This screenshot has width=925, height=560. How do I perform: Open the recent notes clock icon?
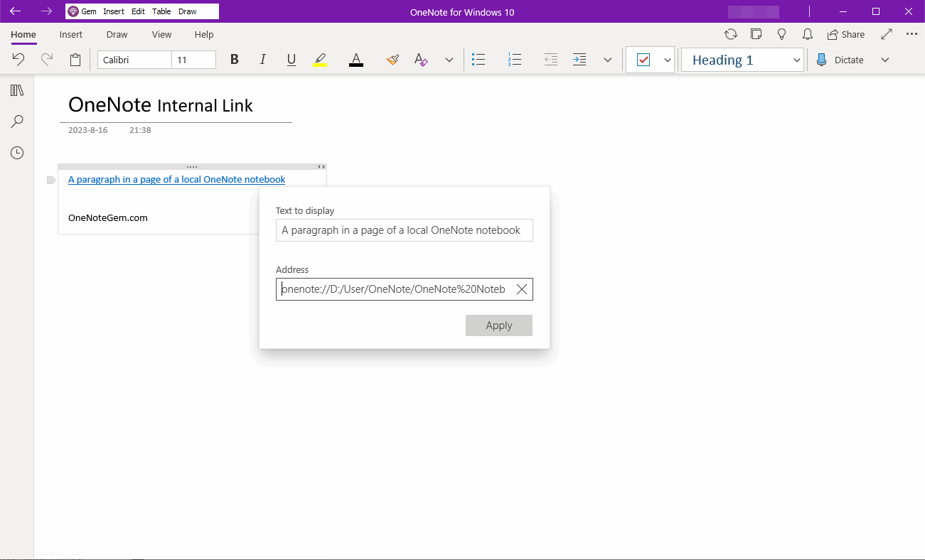point(17,153)
